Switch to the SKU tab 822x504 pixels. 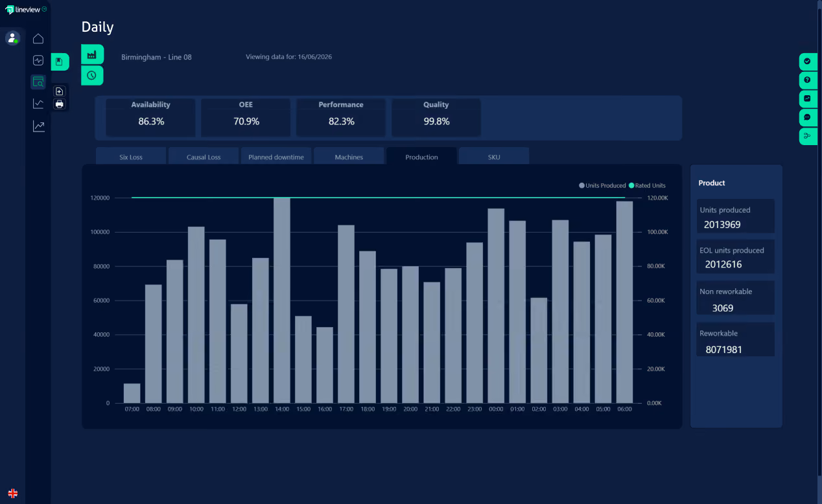pos(494,156)
